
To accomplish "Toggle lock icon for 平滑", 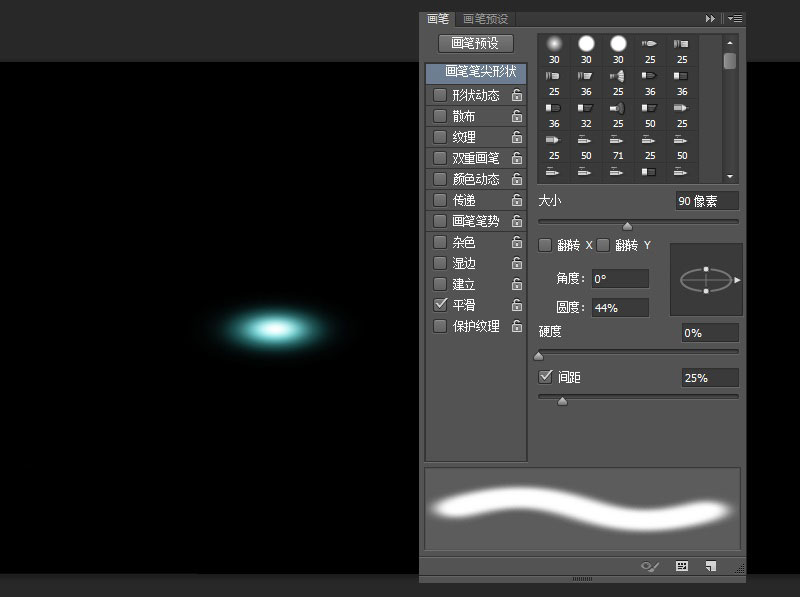I will coord(517,304).
